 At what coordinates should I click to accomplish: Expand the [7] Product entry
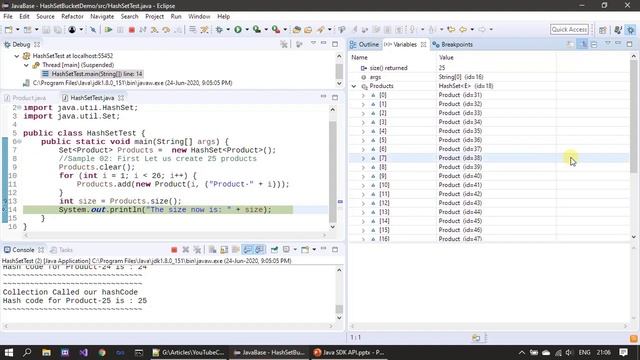pyautogui.click(x=363, y=158)
